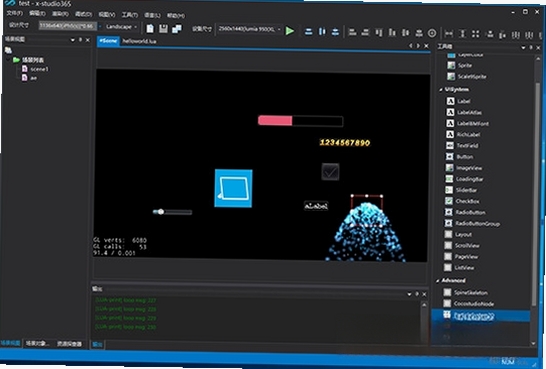Viewport: 546px width, 369px height.
Task: Select the LabelBMFont widget in toolbox
Action: [x=468, y=123]
